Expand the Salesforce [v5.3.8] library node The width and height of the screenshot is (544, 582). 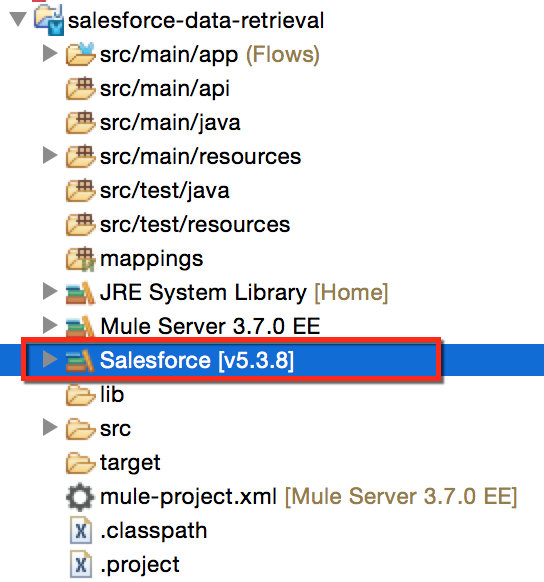coord(50,360)
